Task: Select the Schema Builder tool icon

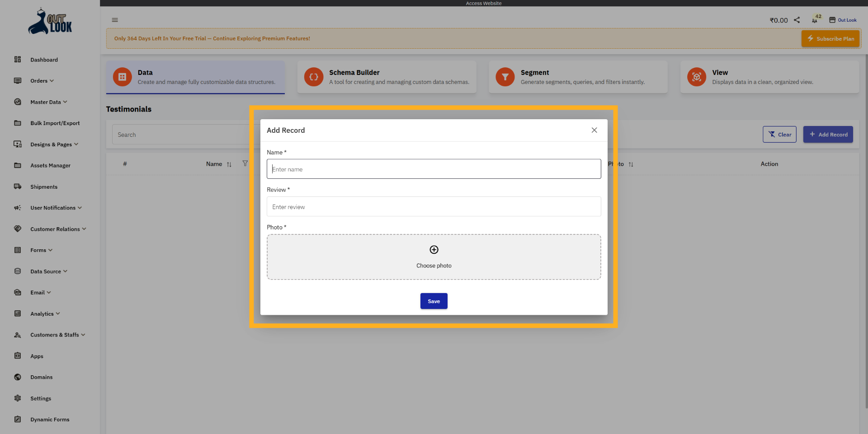Action: pyautogui.click(x=313, y=77)
